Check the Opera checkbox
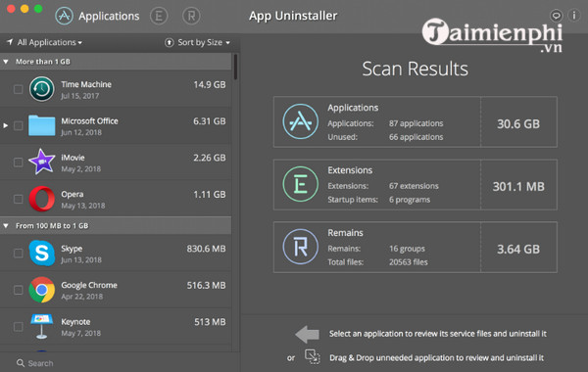 coord(18,199)
